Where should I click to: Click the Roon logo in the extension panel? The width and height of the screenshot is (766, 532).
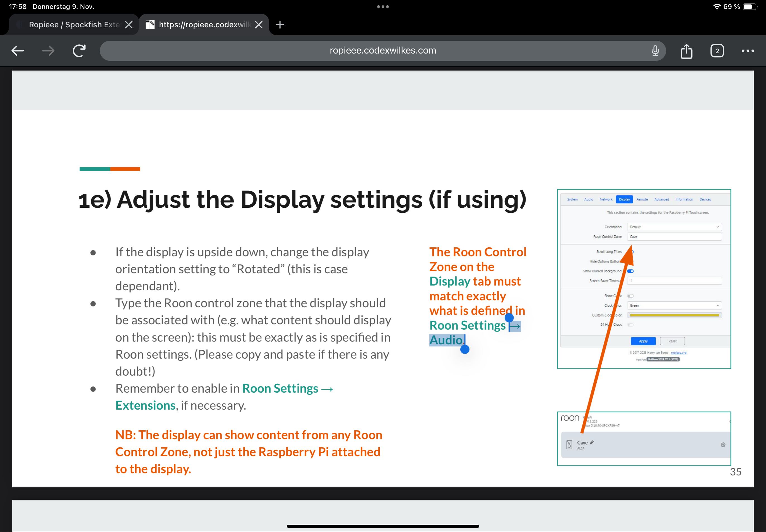pos(570,418)
